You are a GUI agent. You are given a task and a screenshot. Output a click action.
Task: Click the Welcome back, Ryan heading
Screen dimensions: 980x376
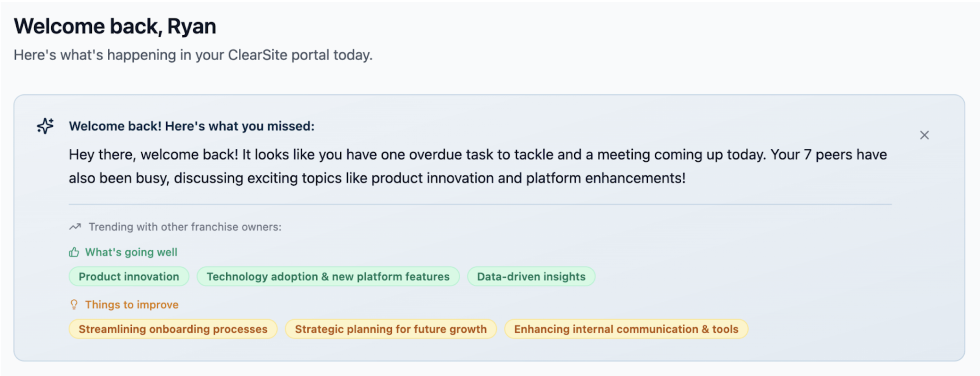[115, 26]
